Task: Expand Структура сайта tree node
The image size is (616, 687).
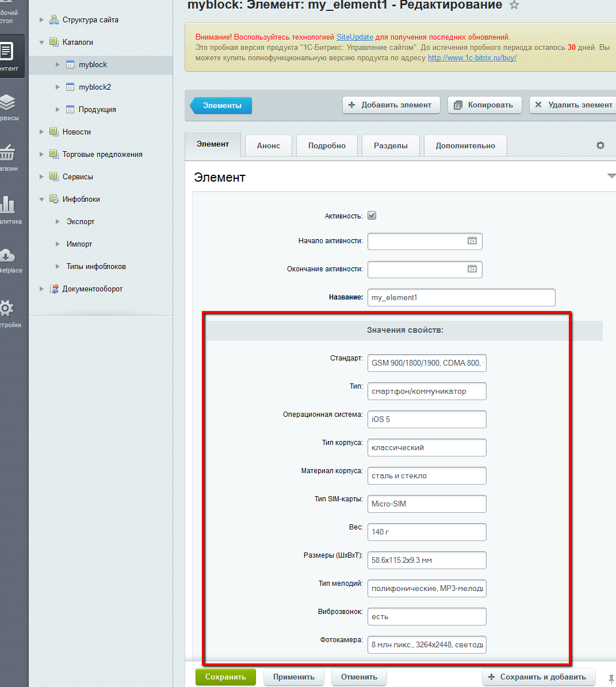Action: (41, 20)
